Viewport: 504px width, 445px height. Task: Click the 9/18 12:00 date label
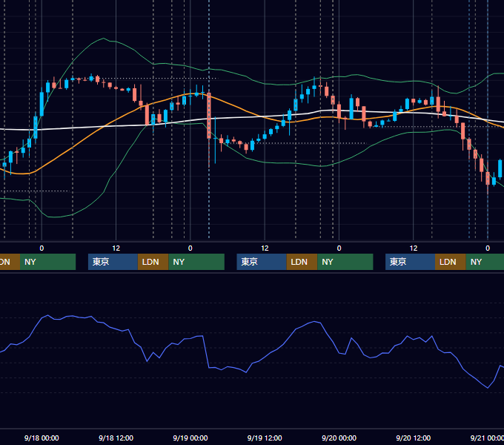tap(116, 438)
